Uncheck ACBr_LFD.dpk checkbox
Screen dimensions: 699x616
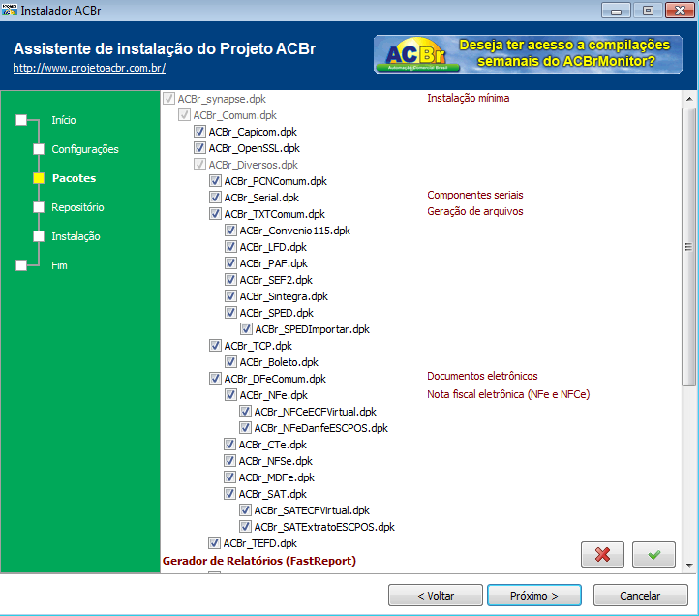pos(230,247)
